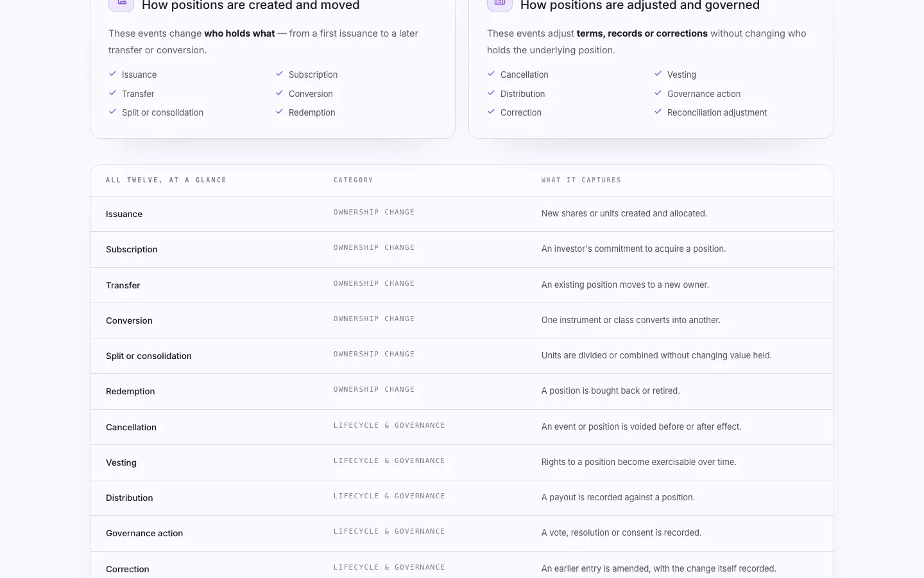Click the CATEGORY column header

[x=354, y=180]
